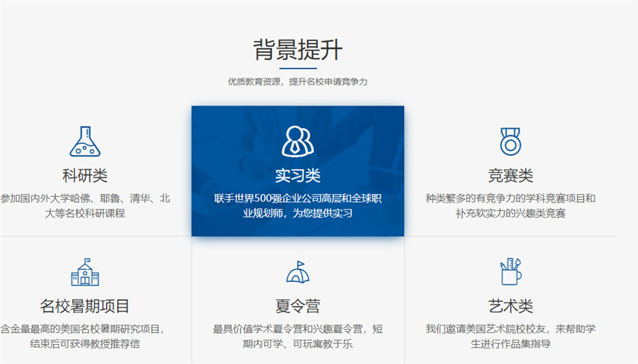Click the 背景提升 section title

(x=298, y=50)
